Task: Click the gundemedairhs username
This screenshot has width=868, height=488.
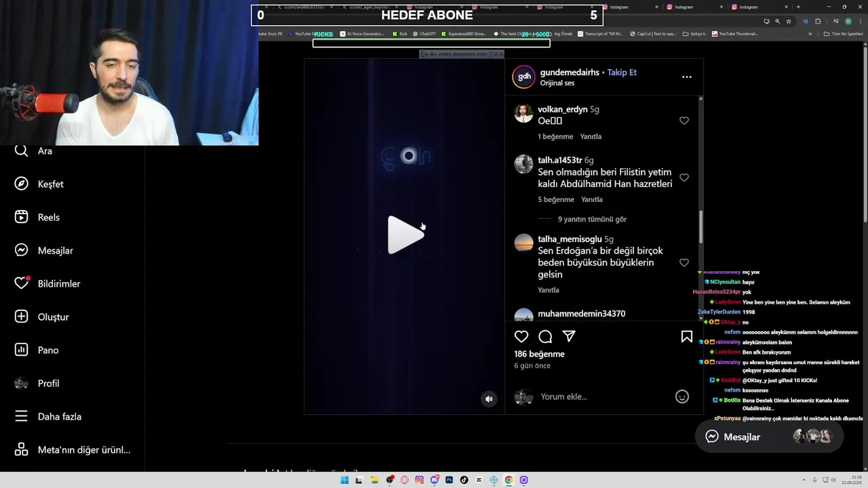Action: pyautogui.click(x=570, y=73)
